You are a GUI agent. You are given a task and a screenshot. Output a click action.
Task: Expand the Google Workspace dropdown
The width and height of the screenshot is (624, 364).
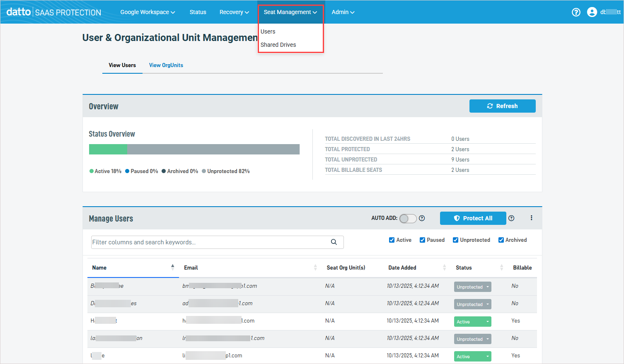[x=148, y=12]
